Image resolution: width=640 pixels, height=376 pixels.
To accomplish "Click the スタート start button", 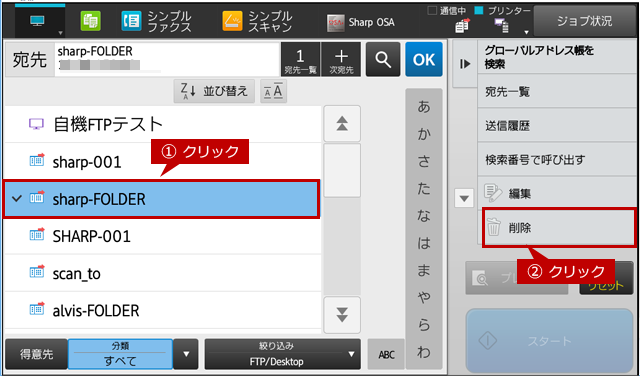I will (x=549, y=340).
